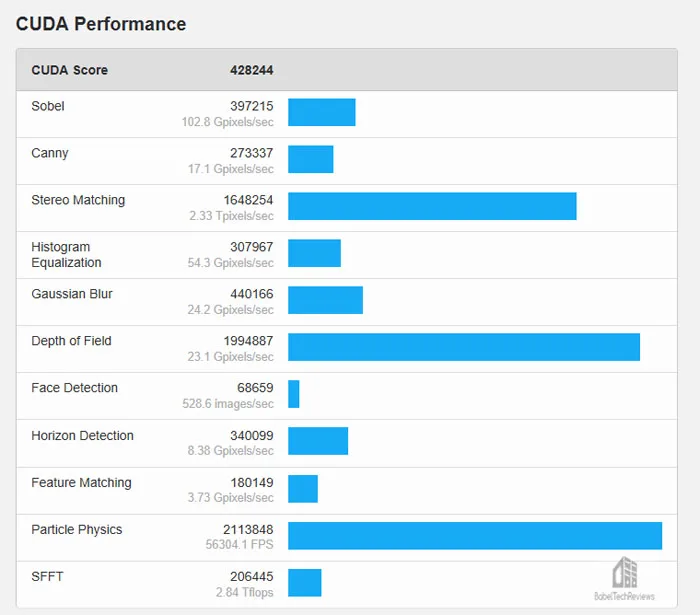
Task: Click the Particle Physics bar
Action: pyautogui.click(x=475, y=536)
